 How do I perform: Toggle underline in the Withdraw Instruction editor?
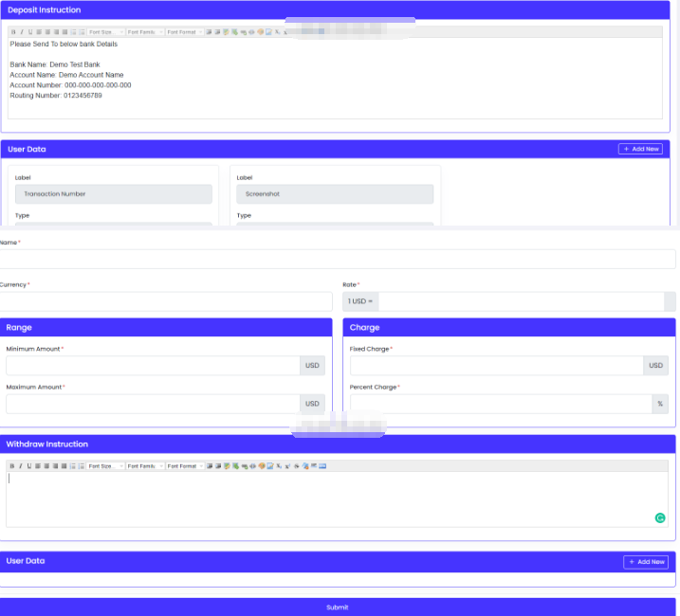pyautogui.click(x=29, y=466)
